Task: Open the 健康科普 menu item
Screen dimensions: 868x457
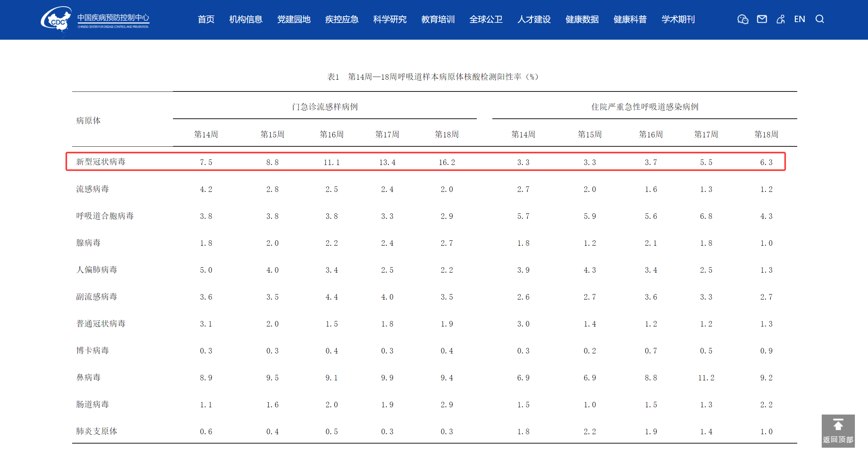Action: (630, 19)
